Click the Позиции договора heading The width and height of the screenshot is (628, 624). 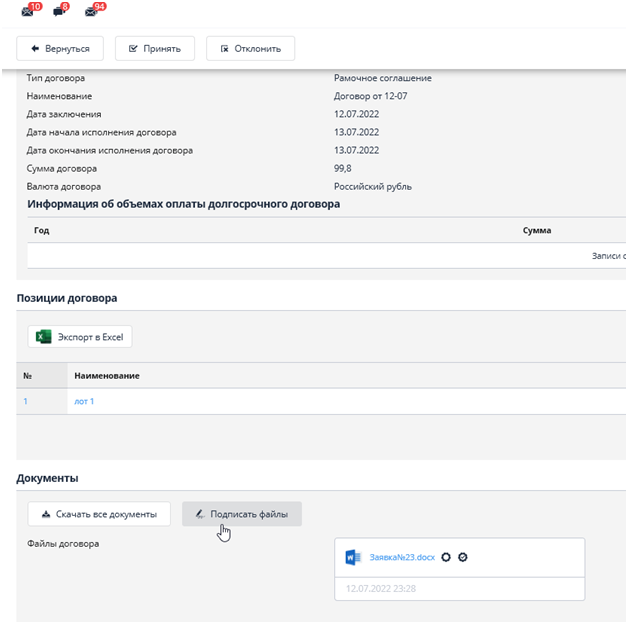(x=67, y=298)
